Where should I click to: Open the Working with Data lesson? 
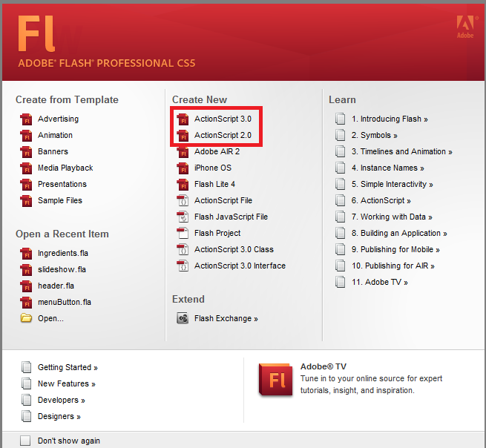[x=392, y=217]
